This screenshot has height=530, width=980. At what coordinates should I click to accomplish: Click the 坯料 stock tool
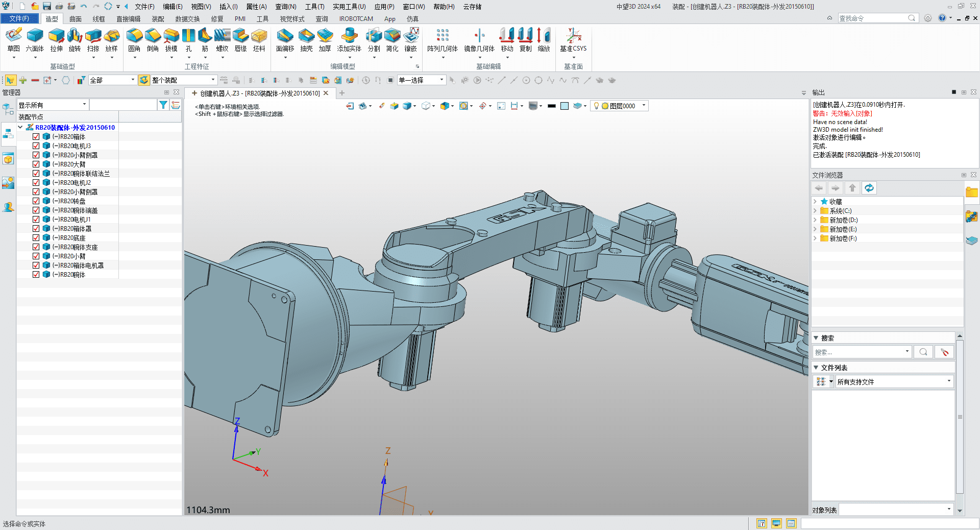tap(259, 40)
